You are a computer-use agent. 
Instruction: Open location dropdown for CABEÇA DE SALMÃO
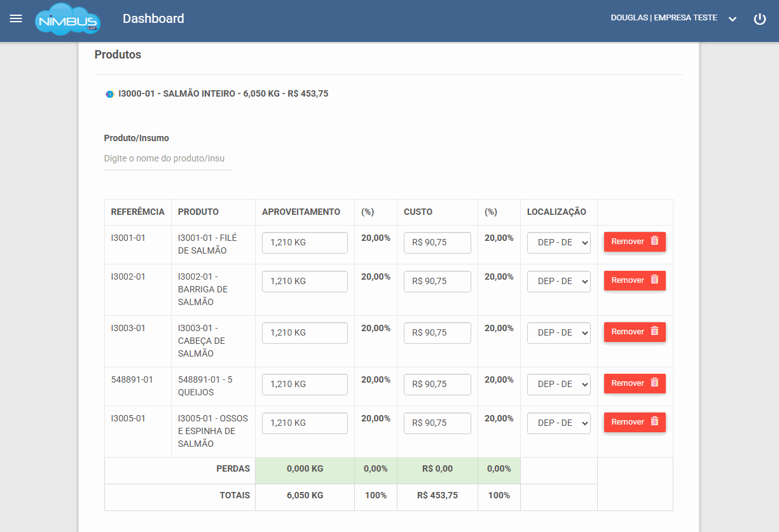[x=559, y=333]
